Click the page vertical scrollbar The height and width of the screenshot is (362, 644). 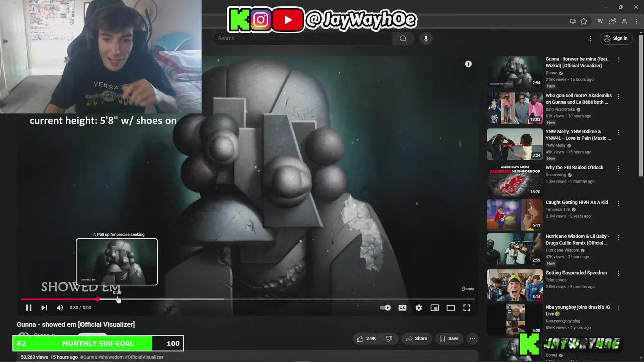(x=641, y=105)
